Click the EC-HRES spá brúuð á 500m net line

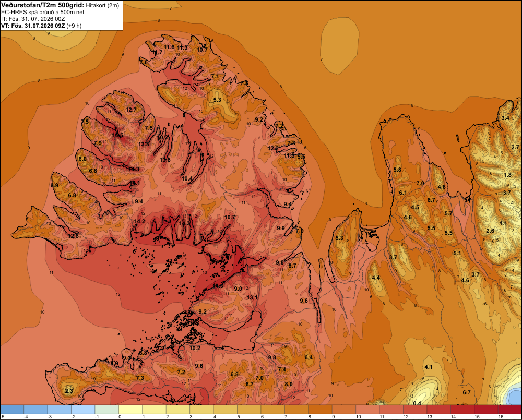(x=43, y=13)
